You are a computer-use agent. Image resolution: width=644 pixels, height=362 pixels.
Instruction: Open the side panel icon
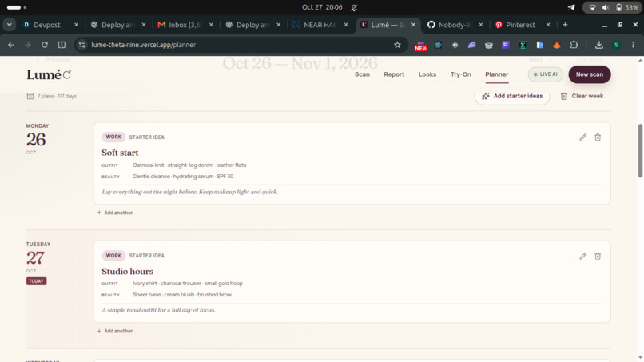(62, 45)
